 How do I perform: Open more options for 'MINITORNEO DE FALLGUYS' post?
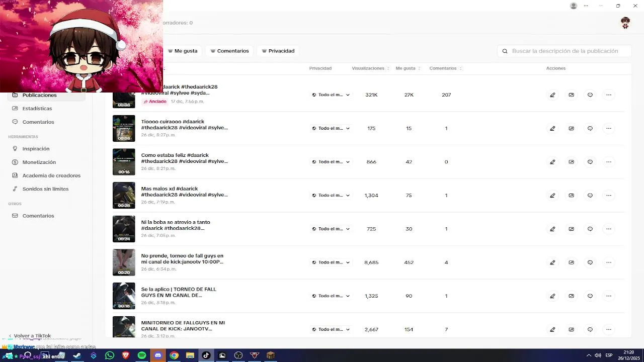click(609, 329)
